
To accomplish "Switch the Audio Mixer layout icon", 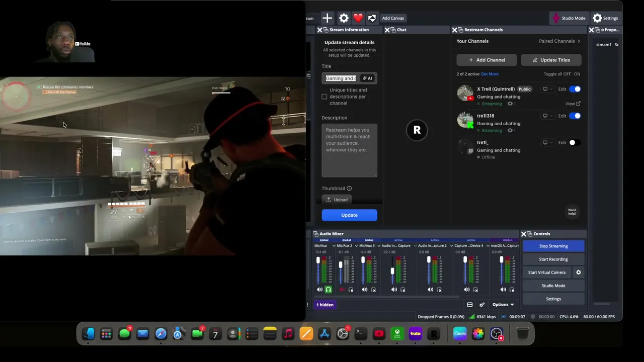I will pyautogui.click(x=470, y=305).
